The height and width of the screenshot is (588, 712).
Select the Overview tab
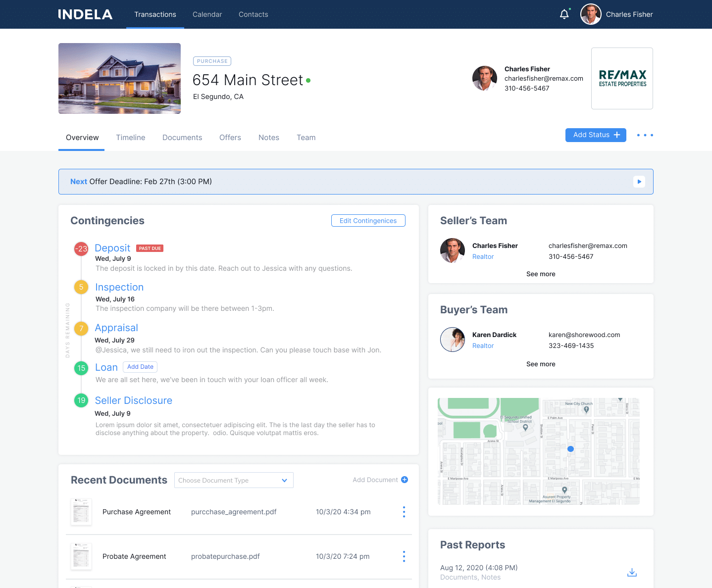[82, 138]
